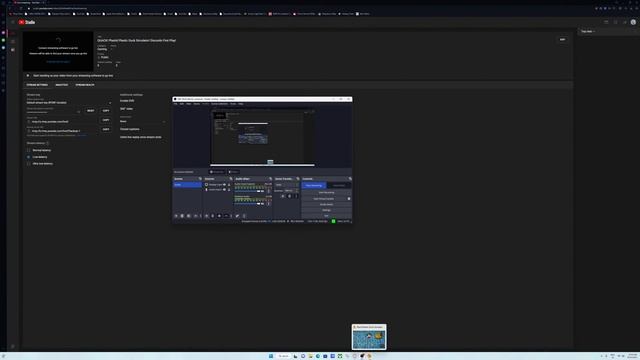640x360 pixels.
Task: Open scene filters icon in OBS Scenes toolbar
Action: [x=189, y=216]
